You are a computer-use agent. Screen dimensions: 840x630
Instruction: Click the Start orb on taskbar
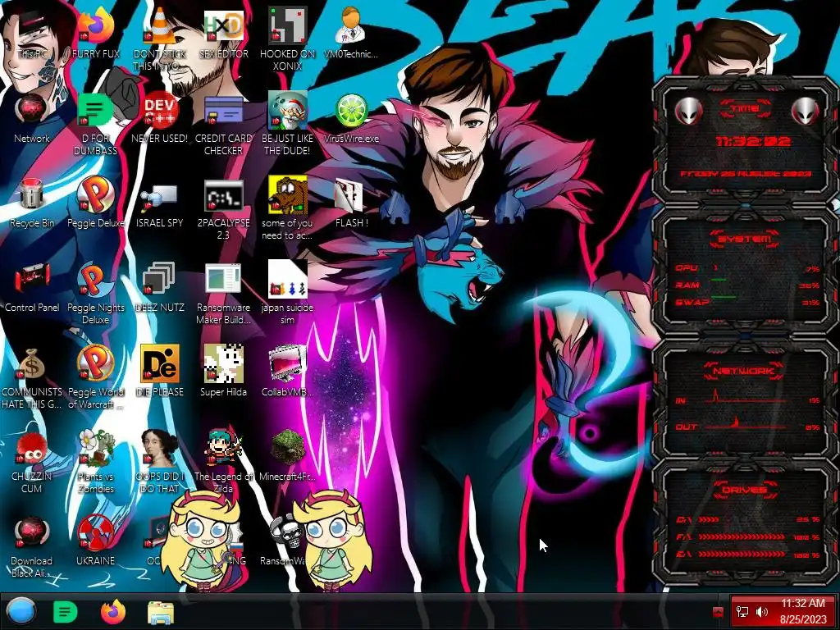pos(21,612)
